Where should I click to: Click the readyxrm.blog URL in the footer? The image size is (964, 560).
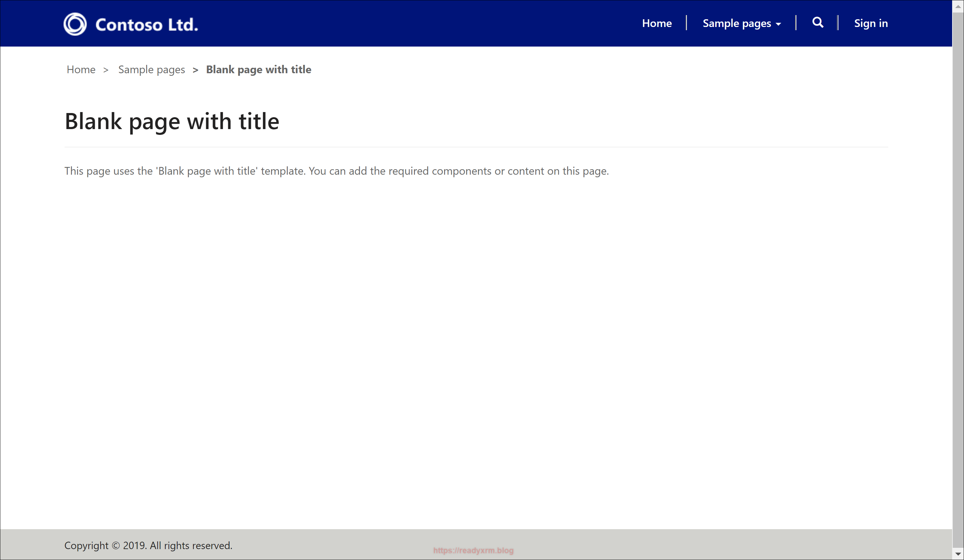473,550
